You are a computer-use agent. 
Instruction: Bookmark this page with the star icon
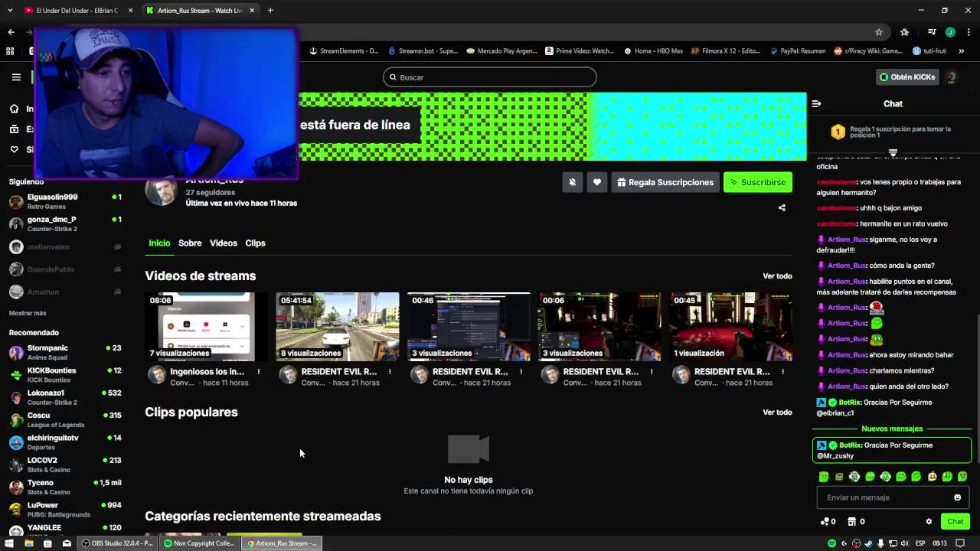pyautogui.click(x=879, y=32)
